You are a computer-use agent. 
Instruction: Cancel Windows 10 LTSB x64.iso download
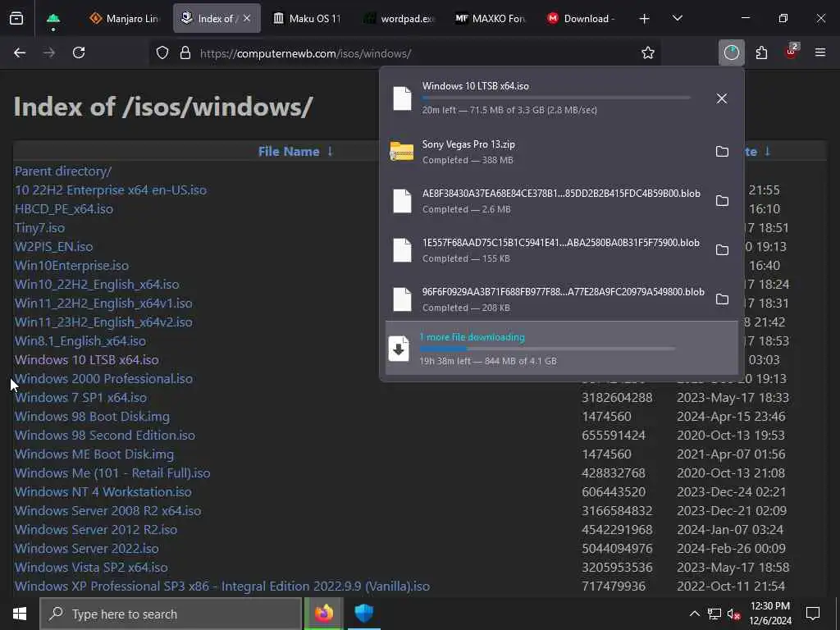point(722,98)
